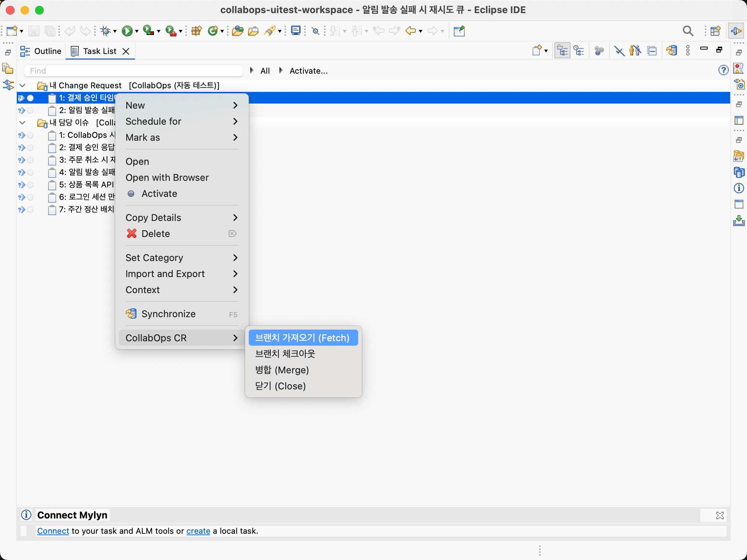This screenshot has width=747, height=560.
Task: Expand the Set Category submenu
Action: (x=182, y=258)
